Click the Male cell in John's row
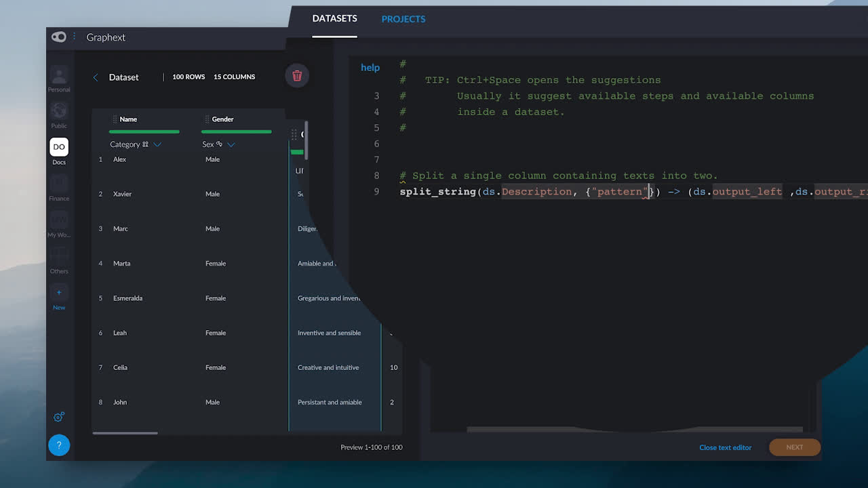The width and height of the screenshot is (868, 488). pyautogui.click(x=212, y=402)
